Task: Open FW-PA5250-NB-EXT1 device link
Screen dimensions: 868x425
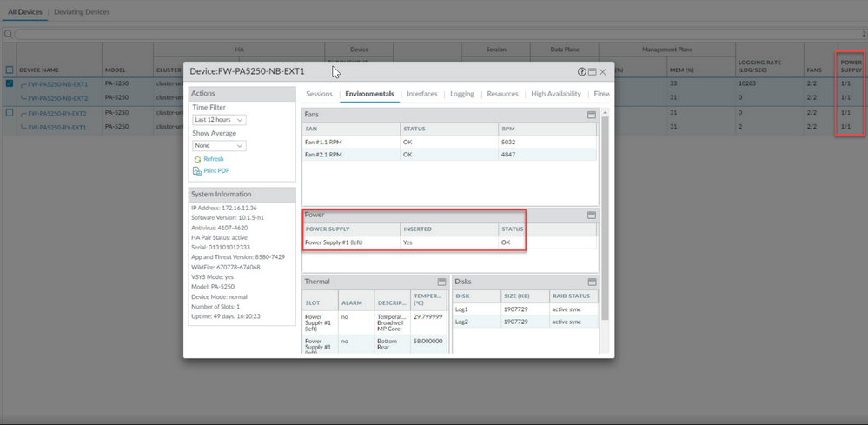Action: [x=57, y=84]
